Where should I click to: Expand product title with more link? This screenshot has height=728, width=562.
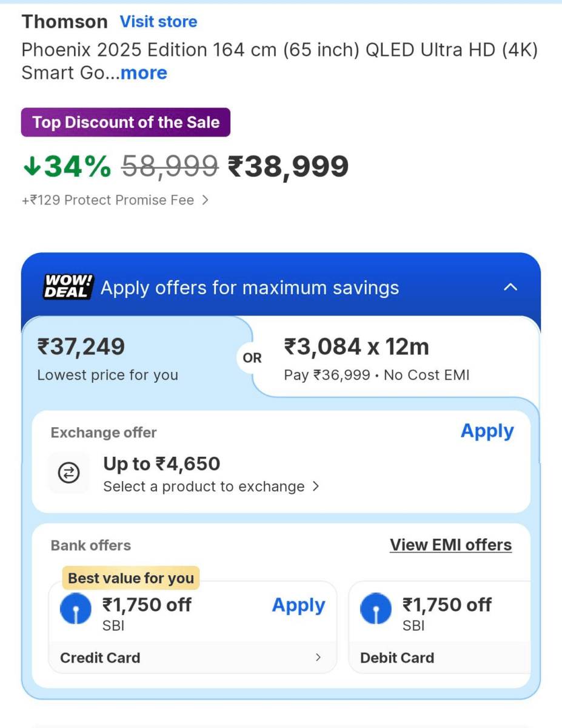coord(144,73)
